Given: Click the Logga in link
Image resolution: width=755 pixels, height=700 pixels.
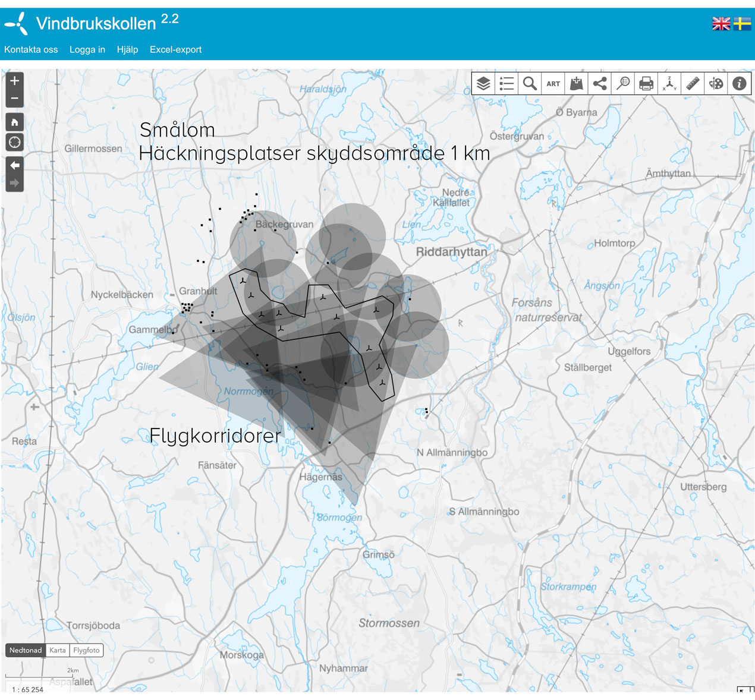Looking at the screenshot, I should coord(87,50).
